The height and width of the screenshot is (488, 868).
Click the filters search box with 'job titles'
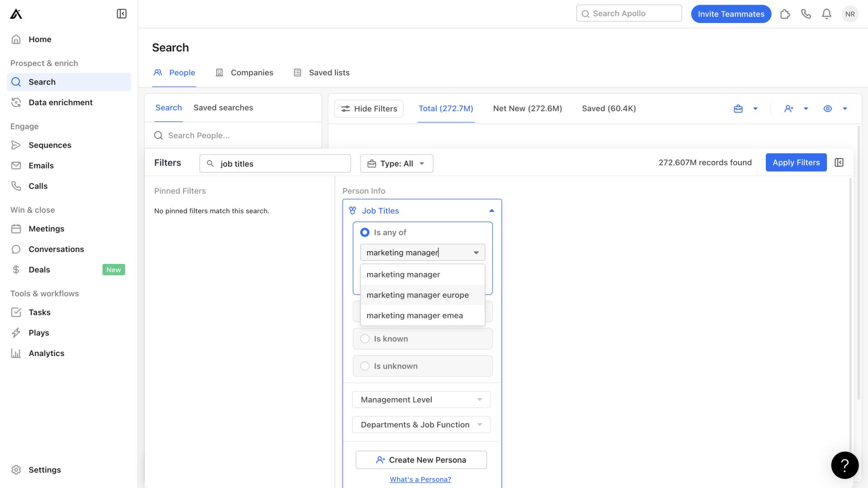275,164
